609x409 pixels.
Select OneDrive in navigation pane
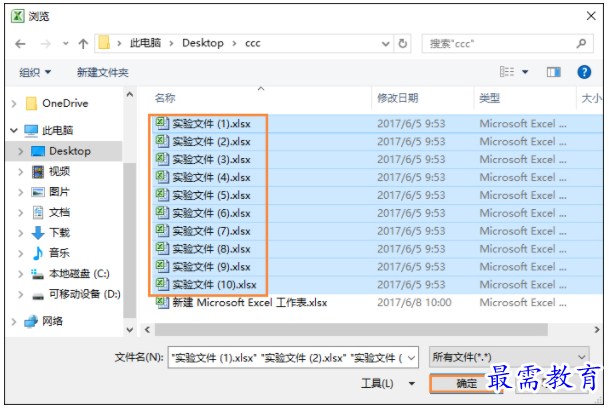coord(65,103)
